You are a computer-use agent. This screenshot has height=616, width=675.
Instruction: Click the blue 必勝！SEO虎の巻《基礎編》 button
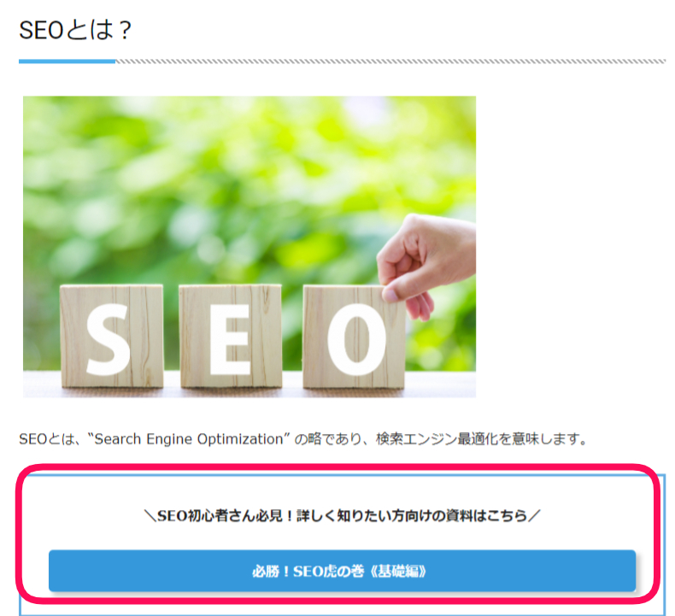pos(342,571)
